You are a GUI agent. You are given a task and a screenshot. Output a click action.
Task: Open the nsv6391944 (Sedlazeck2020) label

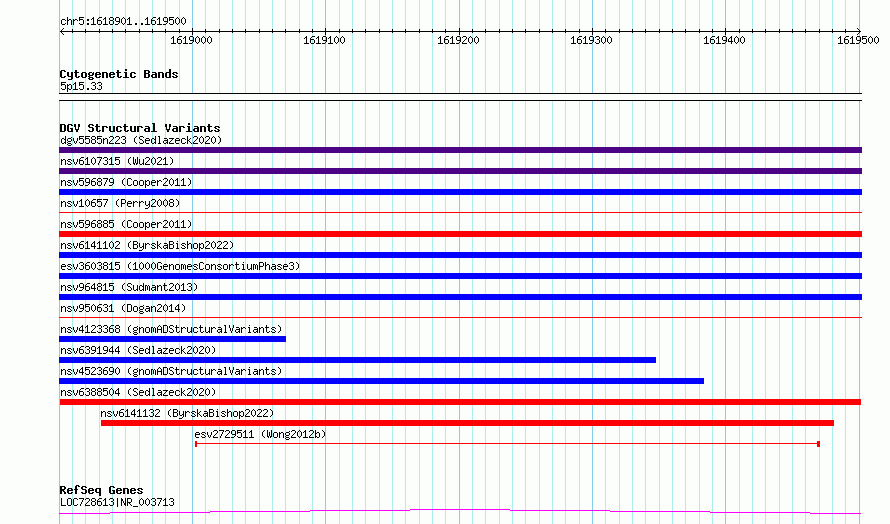pos(138,350)
